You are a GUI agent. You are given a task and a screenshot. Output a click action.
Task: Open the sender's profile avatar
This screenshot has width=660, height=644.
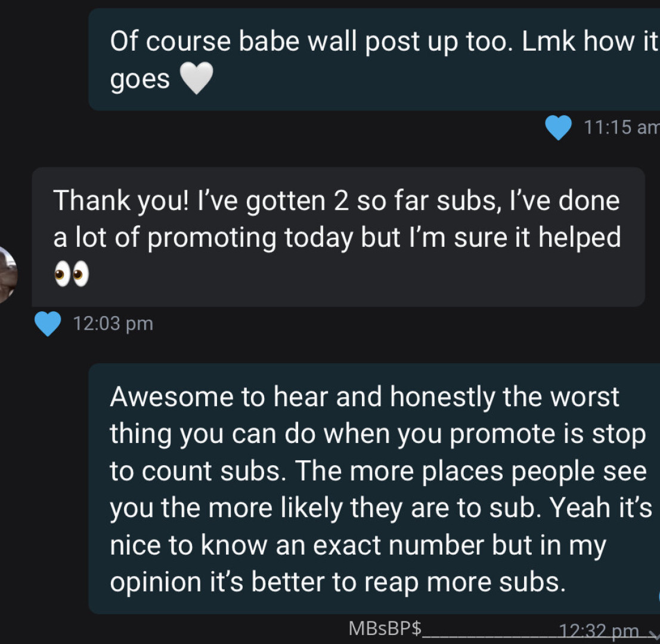7,275
